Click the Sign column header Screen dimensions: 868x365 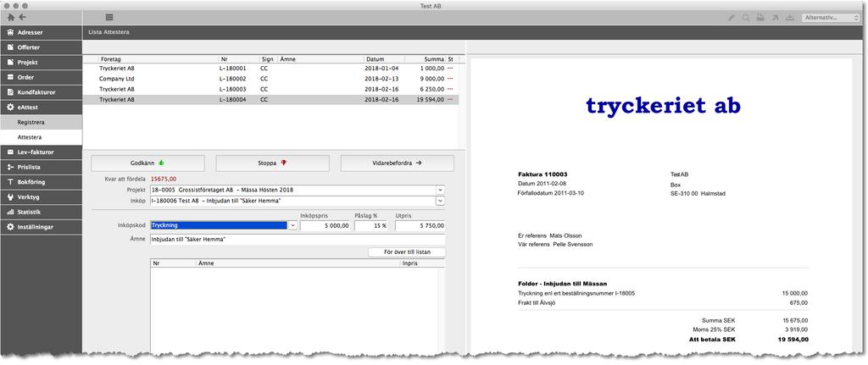(x=266, y=59)
